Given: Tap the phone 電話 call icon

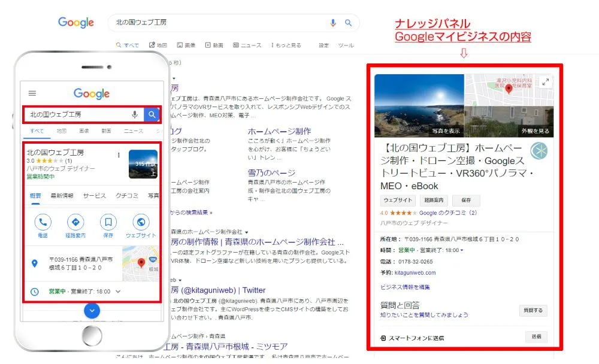Looking at the screenshot, I should [x=43, y=222].
